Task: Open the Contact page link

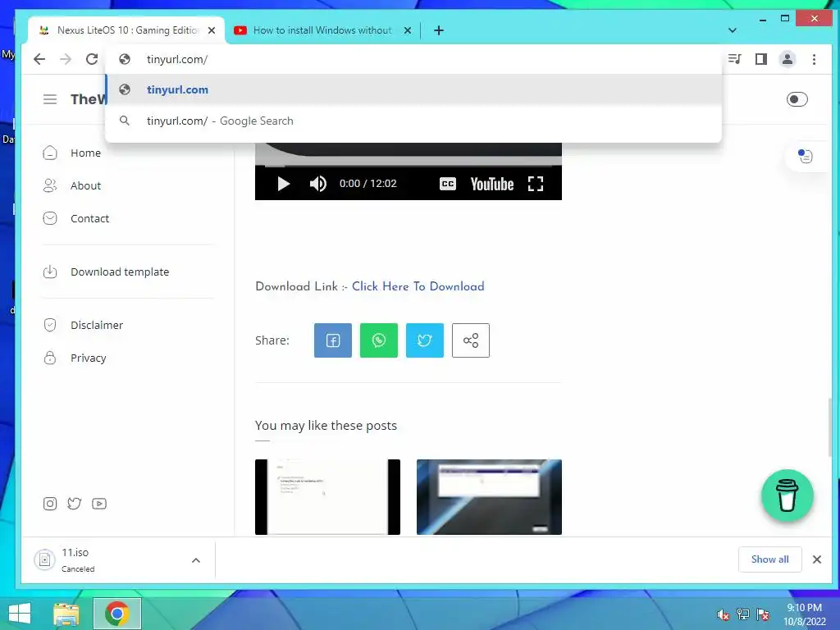Action: pos(89,218)
